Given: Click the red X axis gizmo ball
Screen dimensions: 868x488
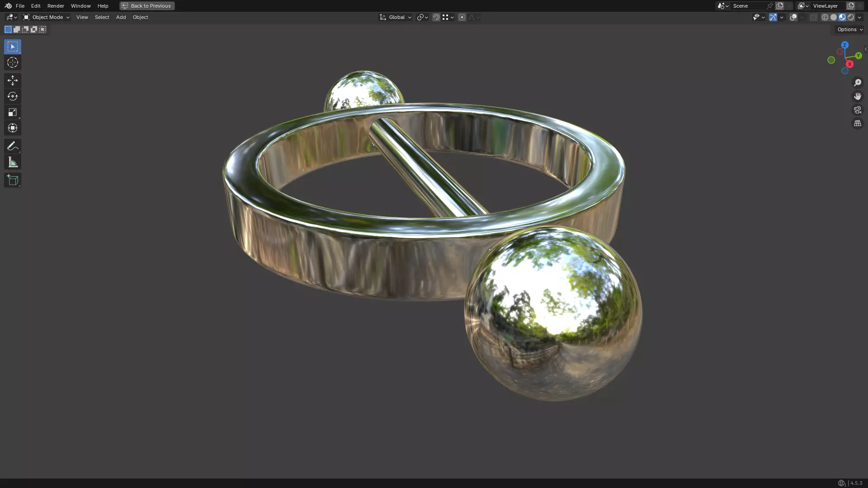Looking at the screenshot, I should [x=850, y=64].
